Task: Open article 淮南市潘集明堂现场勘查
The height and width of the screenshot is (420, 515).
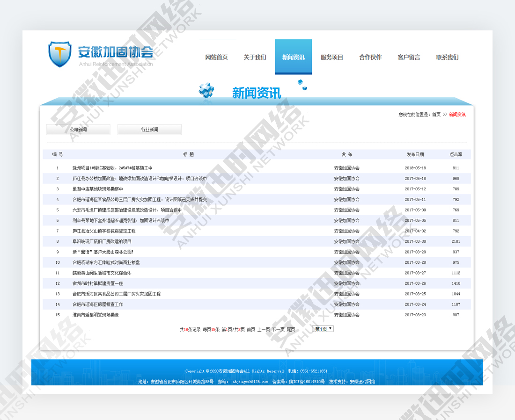Action: pos(96,315)
